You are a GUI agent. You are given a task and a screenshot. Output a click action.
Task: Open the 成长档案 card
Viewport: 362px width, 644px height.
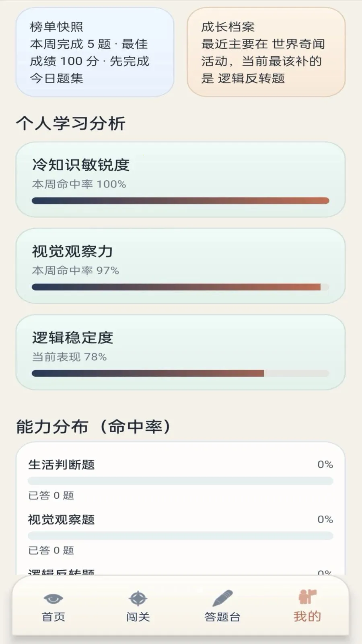(266, 52)
